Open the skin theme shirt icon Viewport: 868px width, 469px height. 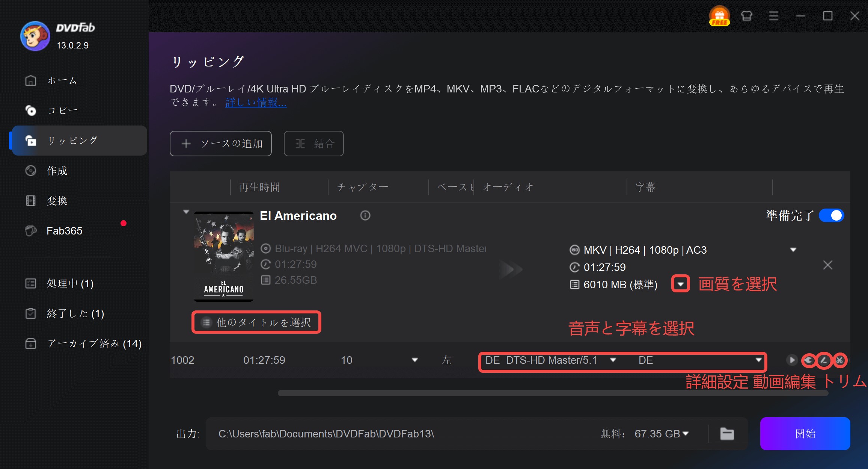pos(746,16)
